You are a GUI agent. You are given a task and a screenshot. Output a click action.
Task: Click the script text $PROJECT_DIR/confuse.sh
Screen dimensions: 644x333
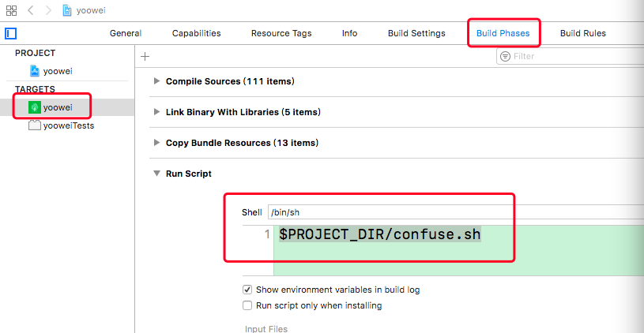[x=379, y=235]
